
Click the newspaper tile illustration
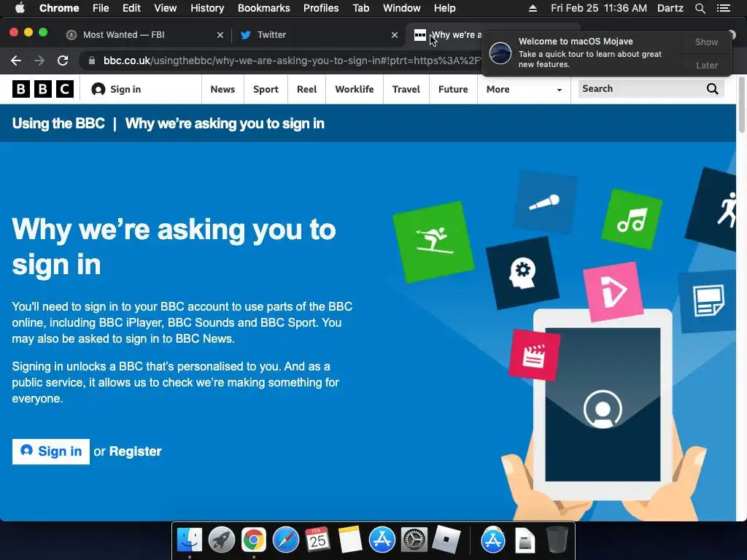(708, 301)
